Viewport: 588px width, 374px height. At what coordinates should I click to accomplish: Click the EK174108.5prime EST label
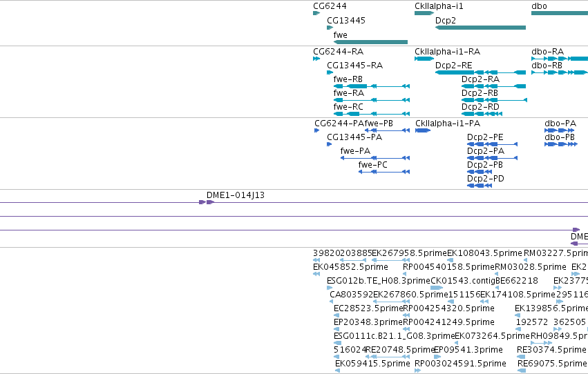pos(518,295)
